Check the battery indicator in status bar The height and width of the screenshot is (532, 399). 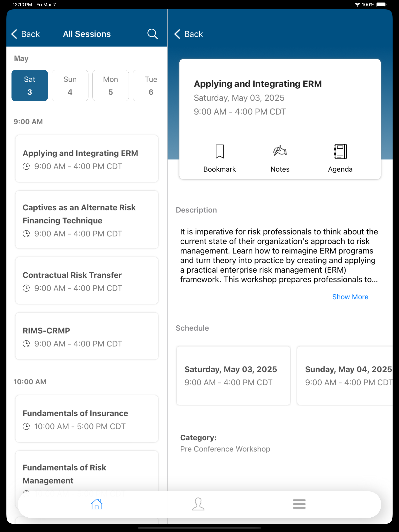(381, 4)
